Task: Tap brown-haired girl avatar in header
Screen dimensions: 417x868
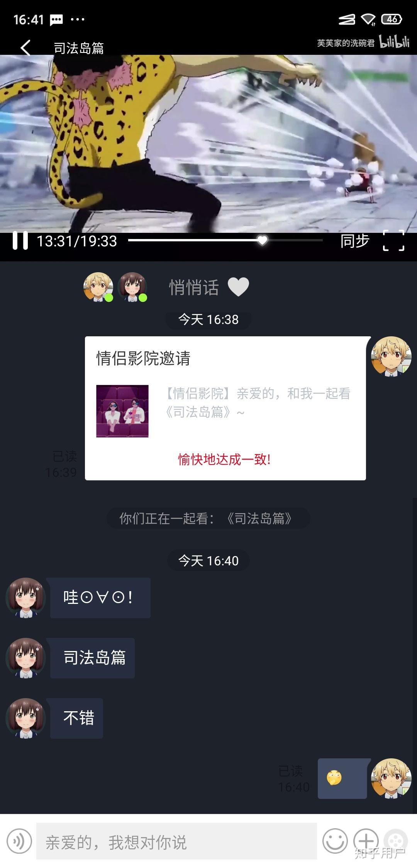Action: pos(132,287)
